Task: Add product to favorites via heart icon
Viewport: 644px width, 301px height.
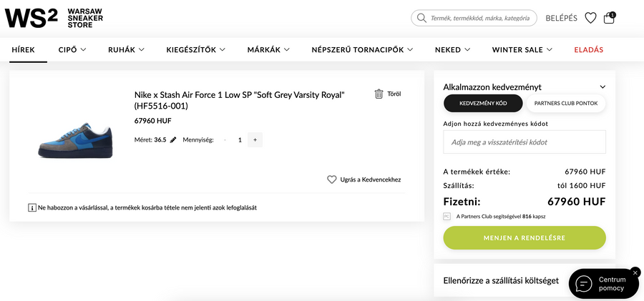Action: [331, 179]
